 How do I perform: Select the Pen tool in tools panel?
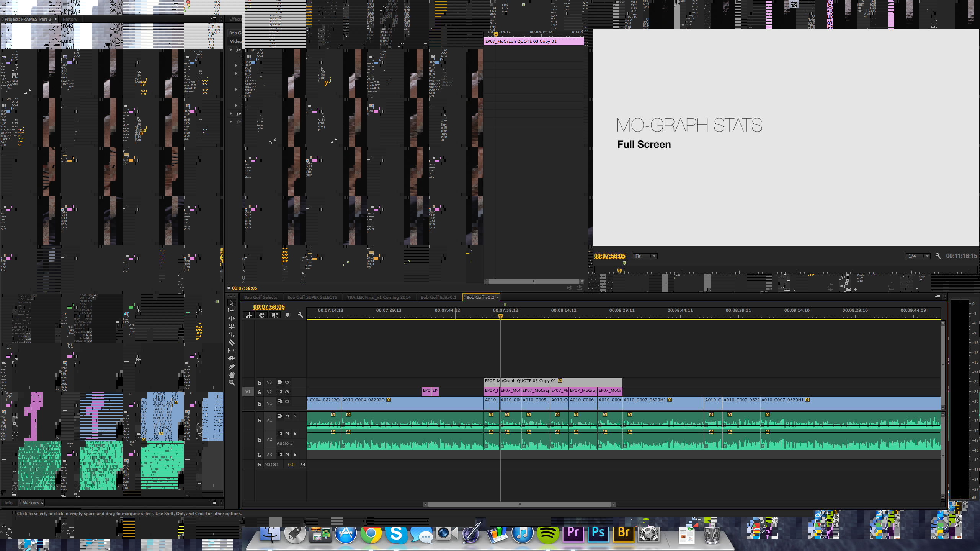pyautogui.click(x=232, y=367)
